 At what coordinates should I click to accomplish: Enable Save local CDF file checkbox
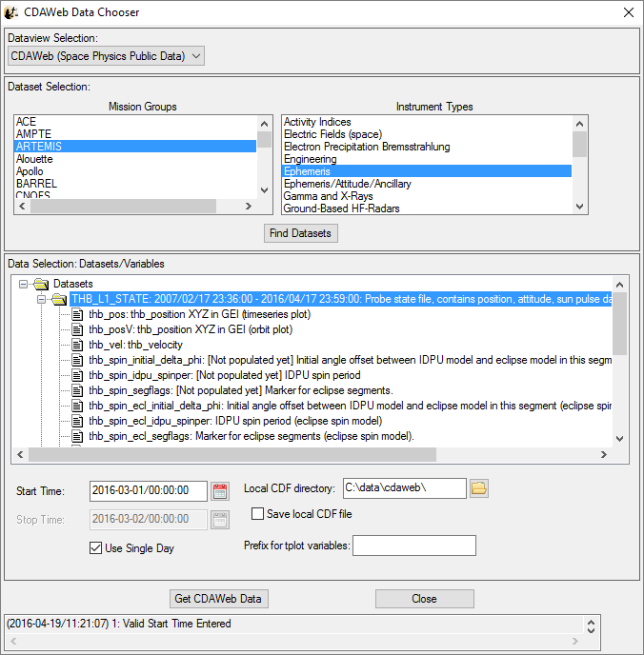point(258,514)
